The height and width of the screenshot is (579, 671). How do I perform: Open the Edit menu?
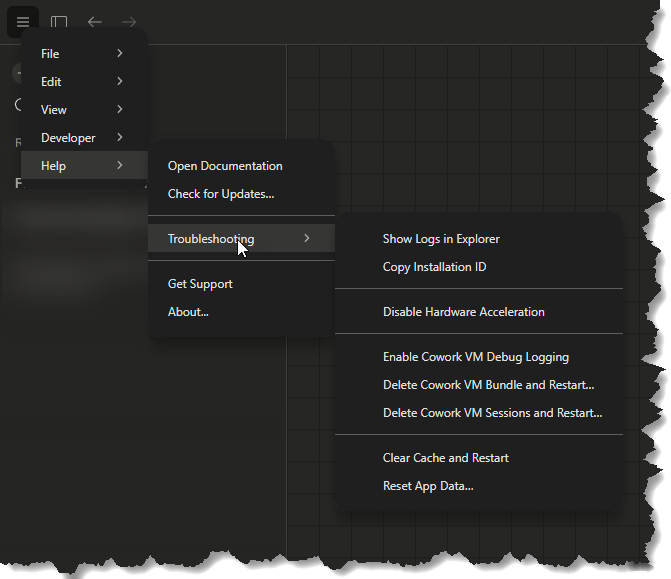click(84, 81)
